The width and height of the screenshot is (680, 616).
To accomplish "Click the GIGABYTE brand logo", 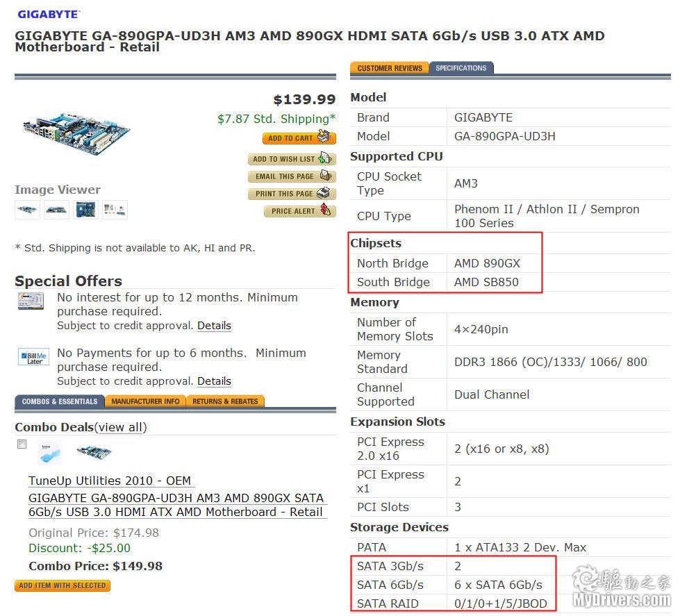I will point(49,15).
